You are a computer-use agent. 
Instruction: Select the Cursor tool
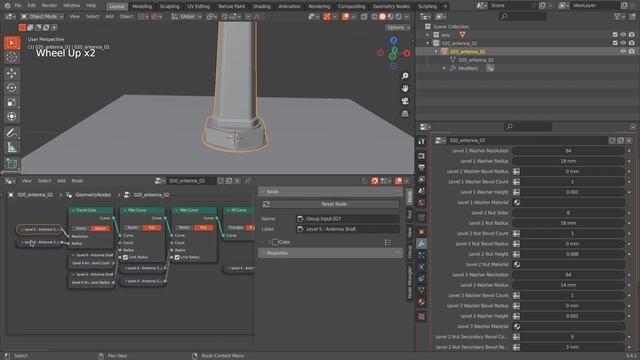12,58
